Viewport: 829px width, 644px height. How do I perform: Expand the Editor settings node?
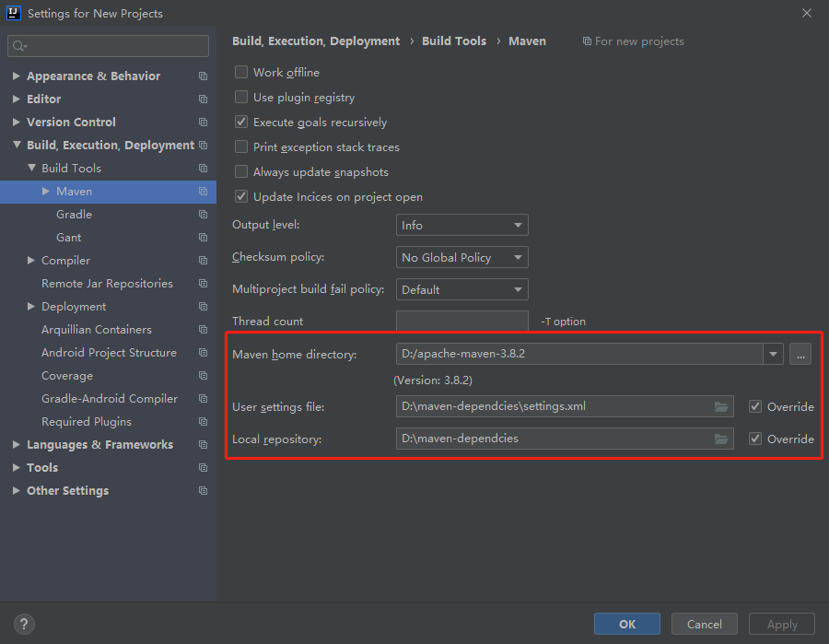point(17,99)
